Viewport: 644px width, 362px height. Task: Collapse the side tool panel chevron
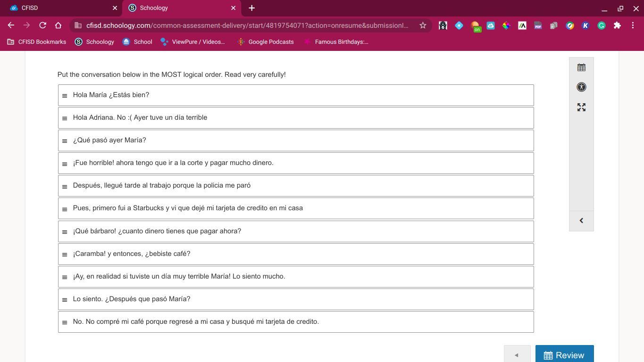click(x=581, y=221)
